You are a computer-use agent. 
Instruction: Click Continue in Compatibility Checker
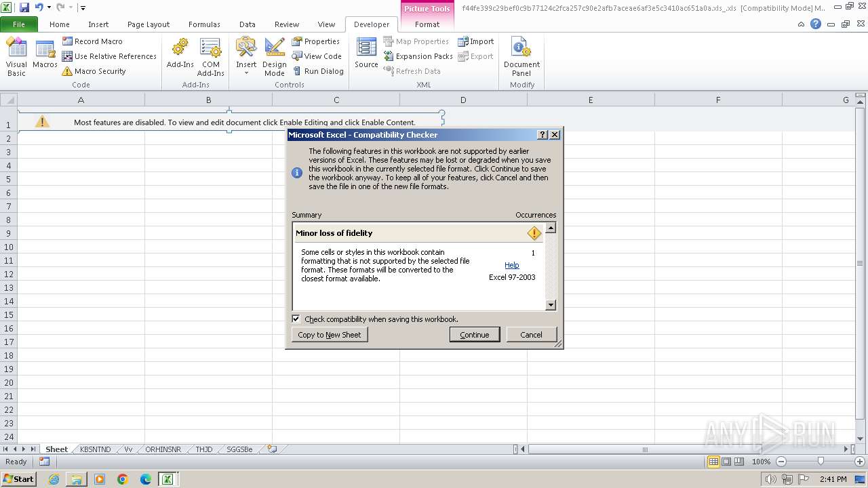point(475,335)
